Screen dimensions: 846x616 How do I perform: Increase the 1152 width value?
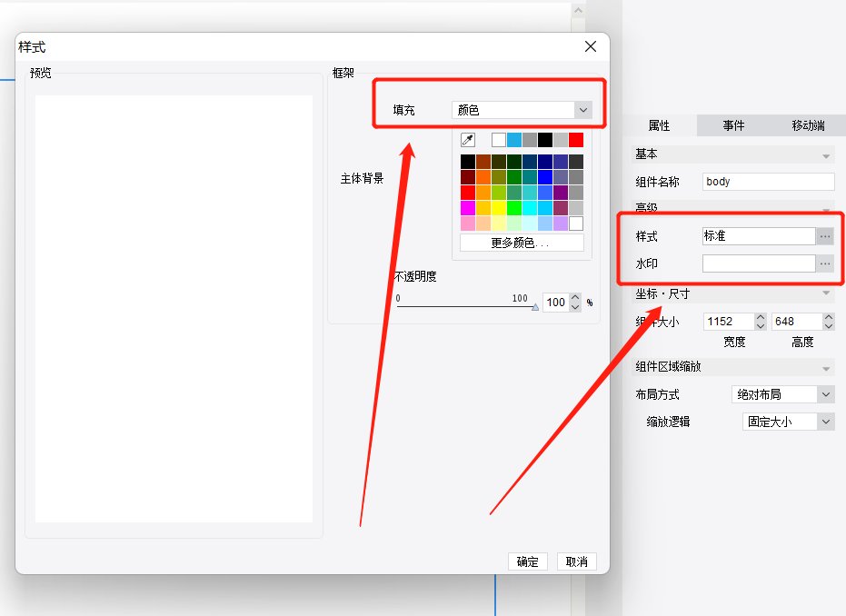pyautogui.click(x=761, y=317)
